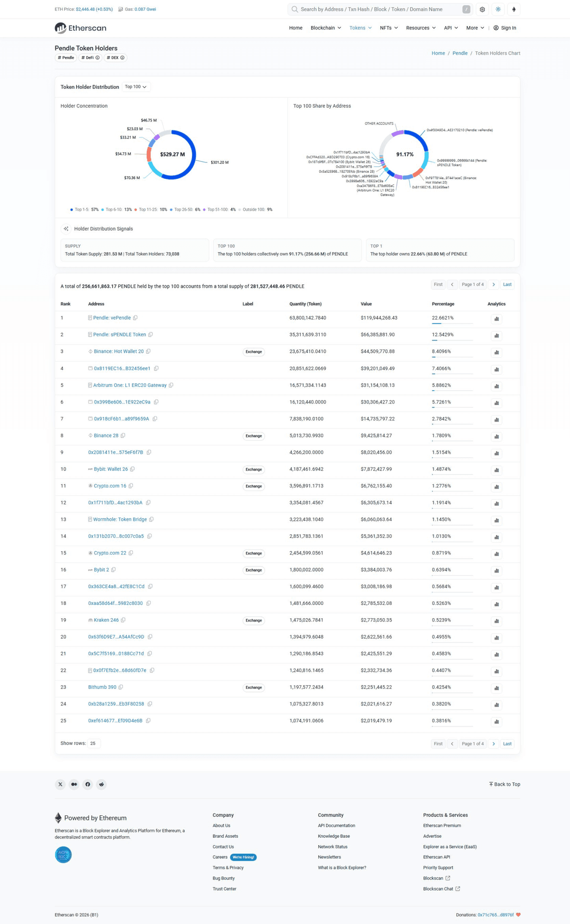
Task: Open the donations address link
Action: pyautogui.click(x=495, y=915)
